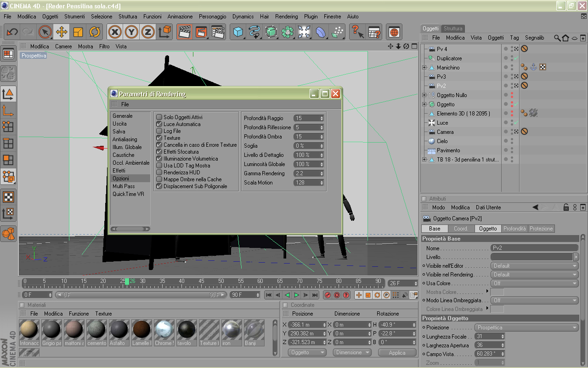This screenshot has height=368, width=588.
Task: Expand the TB 18 pensilina node
Action: [425, 160]
